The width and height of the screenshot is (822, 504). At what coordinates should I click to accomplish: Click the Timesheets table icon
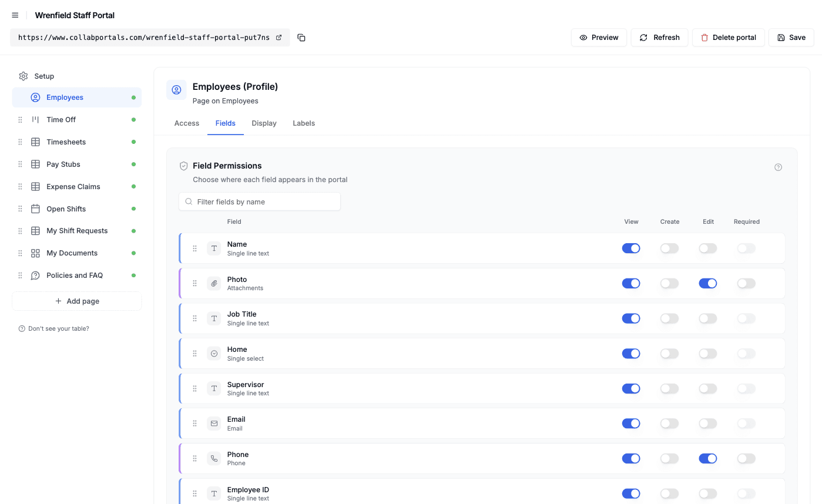pos(35,142)
